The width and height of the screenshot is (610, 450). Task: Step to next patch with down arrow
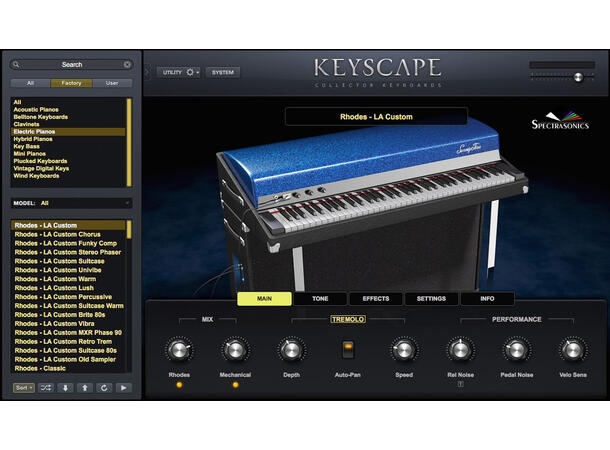tap(65, 388)
